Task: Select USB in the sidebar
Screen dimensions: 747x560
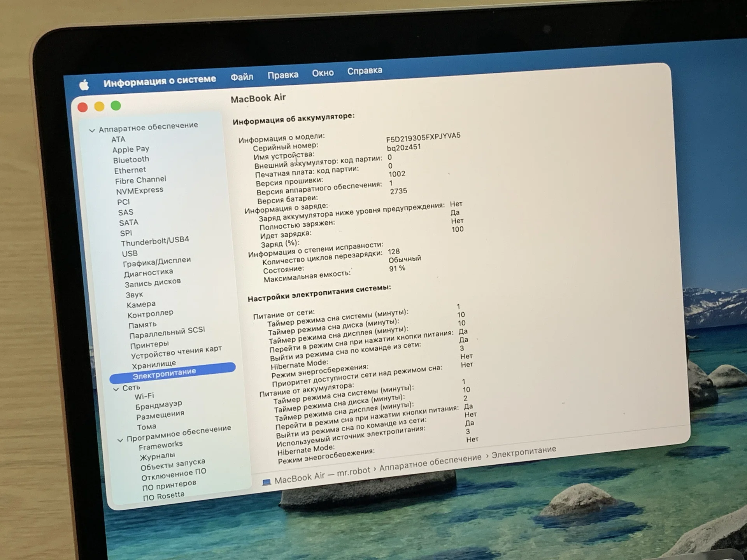Action: tap(130, 254)
